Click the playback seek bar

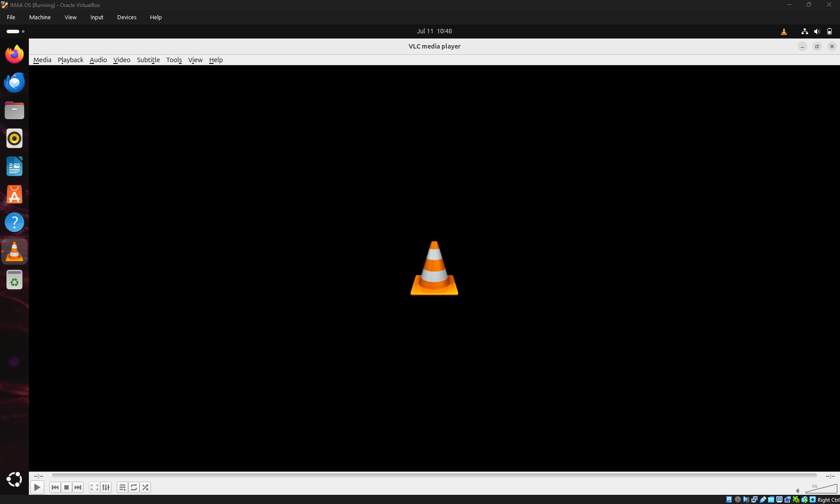pyautogui.click(x=434, y=476)
